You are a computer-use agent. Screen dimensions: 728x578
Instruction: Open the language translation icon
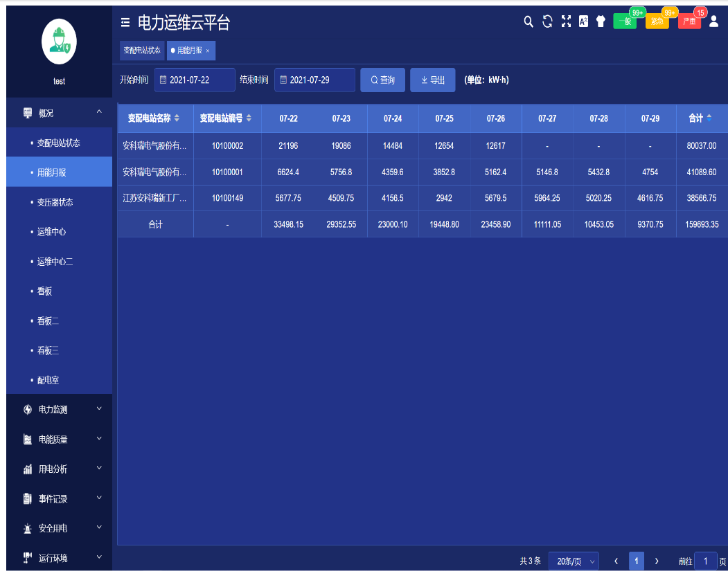click(583, 22)
